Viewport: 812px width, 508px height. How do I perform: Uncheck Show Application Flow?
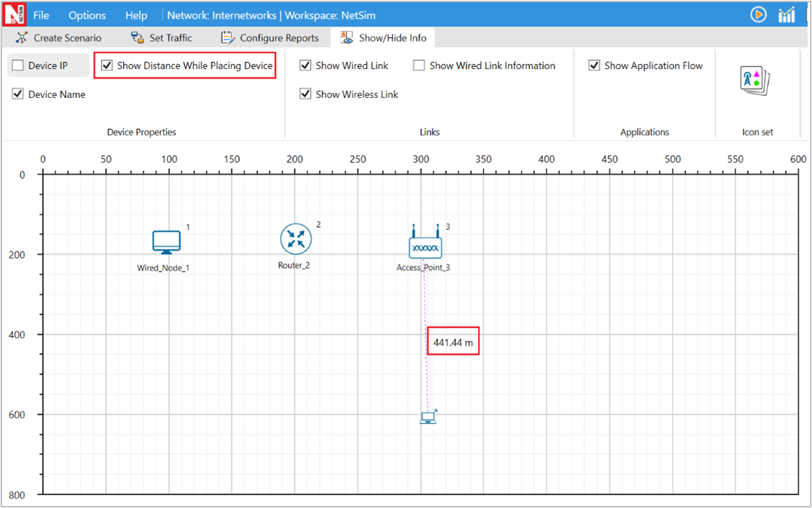click(595, 66)
